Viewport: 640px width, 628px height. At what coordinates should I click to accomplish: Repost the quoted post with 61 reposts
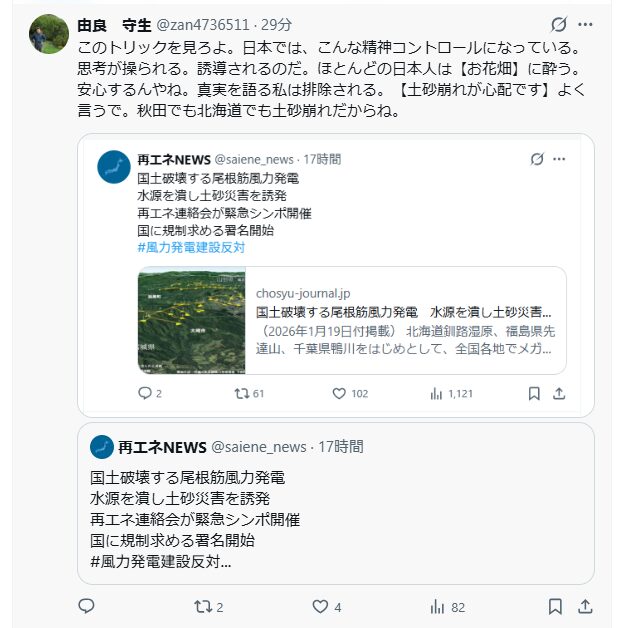[x=240, y=394]
